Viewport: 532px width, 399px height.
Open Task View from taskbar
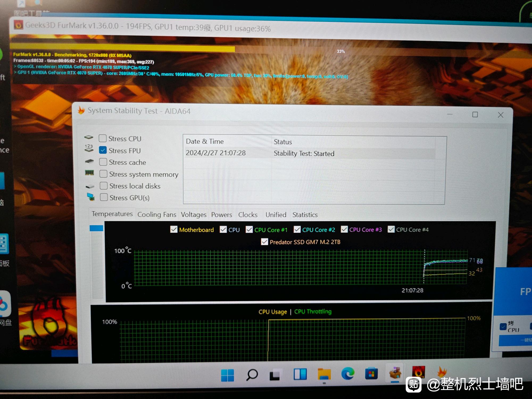(x=275, y=375)
